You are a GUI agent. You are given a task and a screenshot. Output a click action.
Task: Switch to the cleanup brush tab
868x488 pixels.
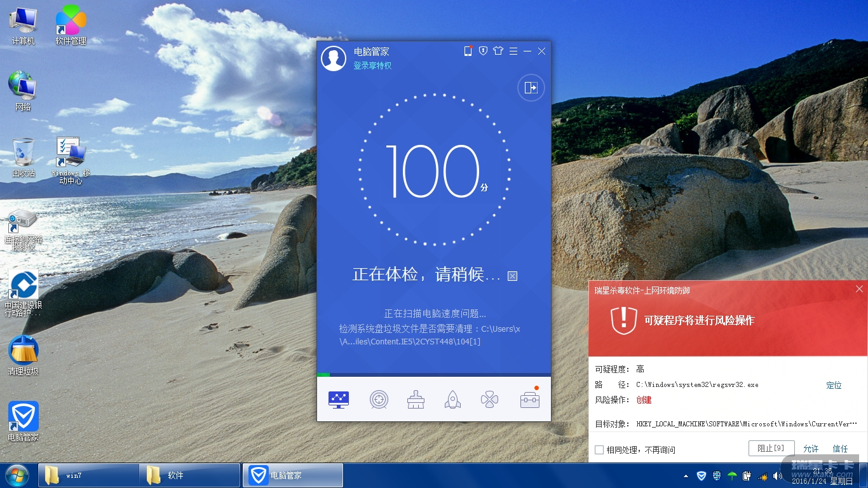(x=416, y=400)
